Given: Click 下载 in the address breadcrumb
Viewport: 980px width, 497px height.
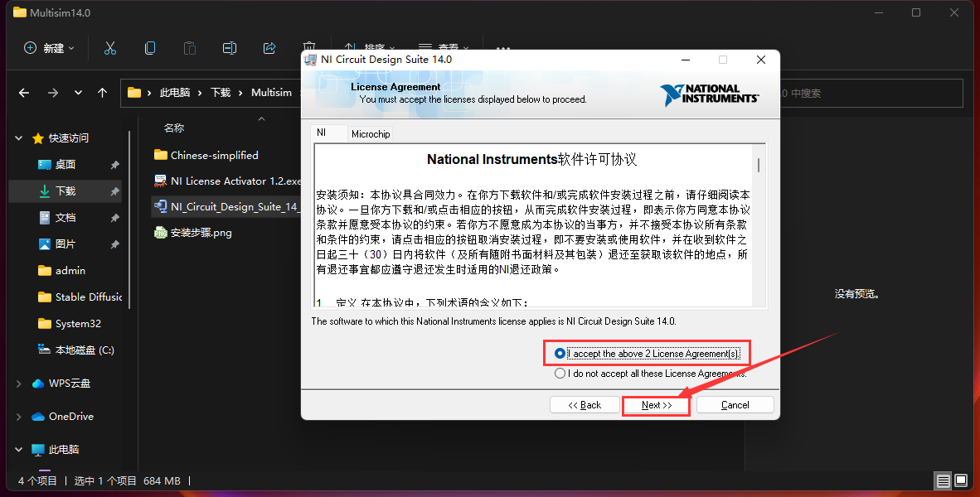Looking at the screenshot, I should tap(221, 93).
